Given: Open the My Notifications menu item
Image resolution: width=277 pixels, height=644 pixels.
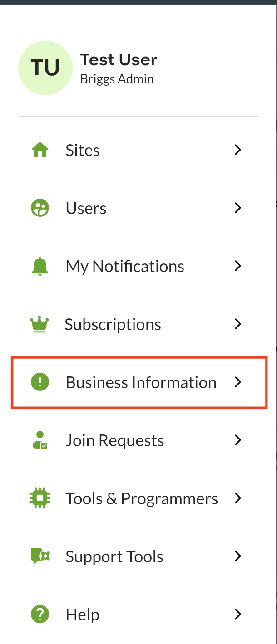Looking at the screenshot, I should click(138, 266).
